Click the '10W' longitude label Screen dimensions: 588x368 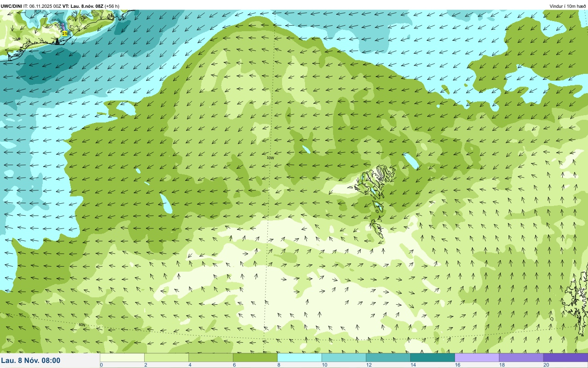271,157
